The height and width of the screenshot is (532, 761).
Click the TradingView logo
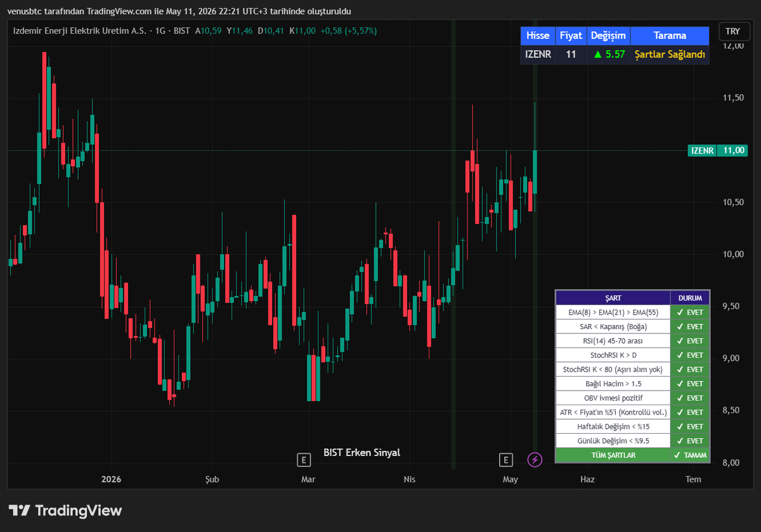pyautogui.click(x=65, y=510)
